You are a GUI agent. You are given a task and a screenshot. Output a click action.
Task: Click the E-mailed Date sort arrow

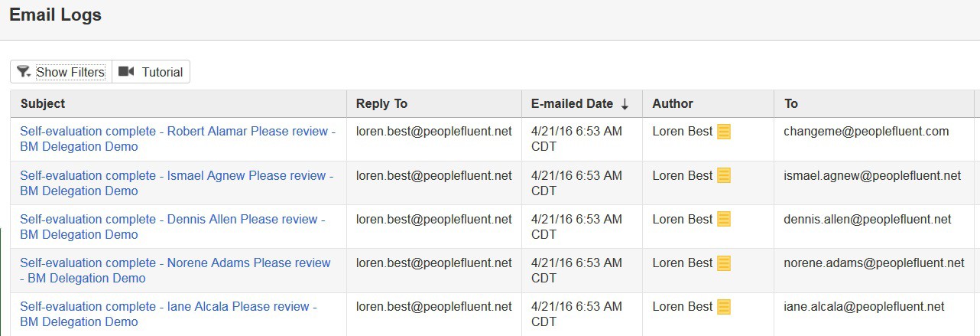pos(625,104)
